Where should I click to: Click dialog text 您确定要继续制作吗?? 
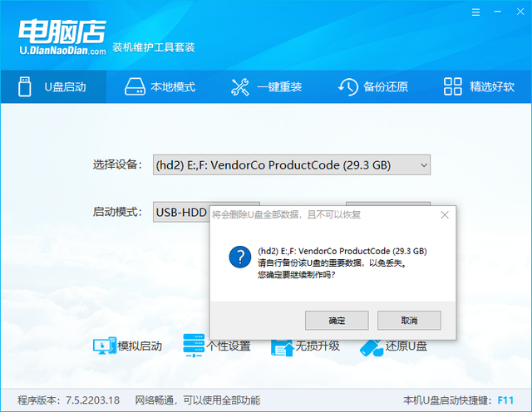coord(296,274)
